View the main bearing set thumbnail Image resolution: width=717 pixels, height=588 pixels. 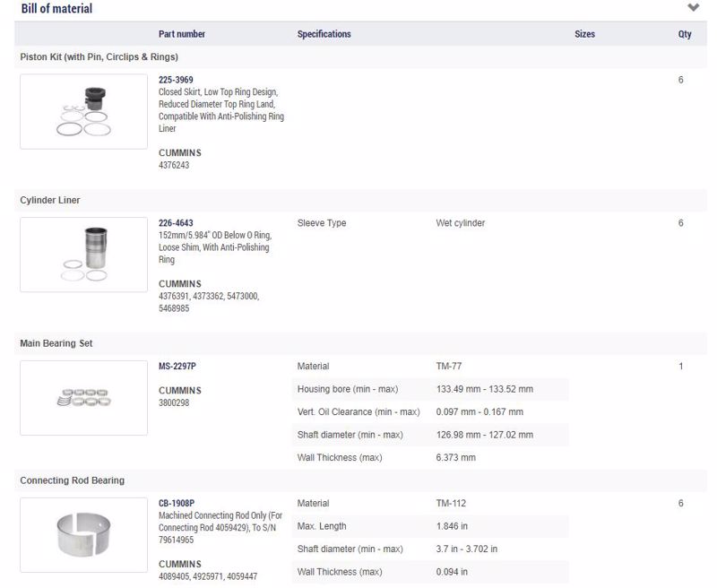(83, 398)
